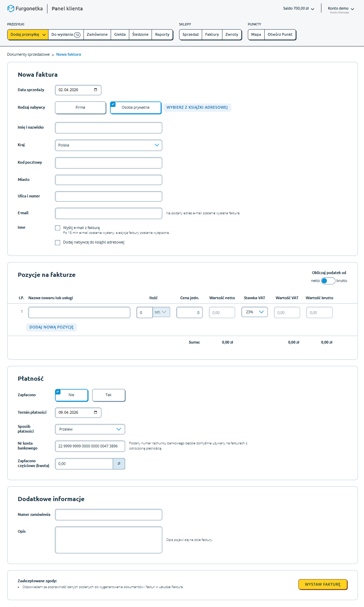This screenshot has height=607, width=364.
Task: Select Firma as buyer type
Action: tap(80, 108)
